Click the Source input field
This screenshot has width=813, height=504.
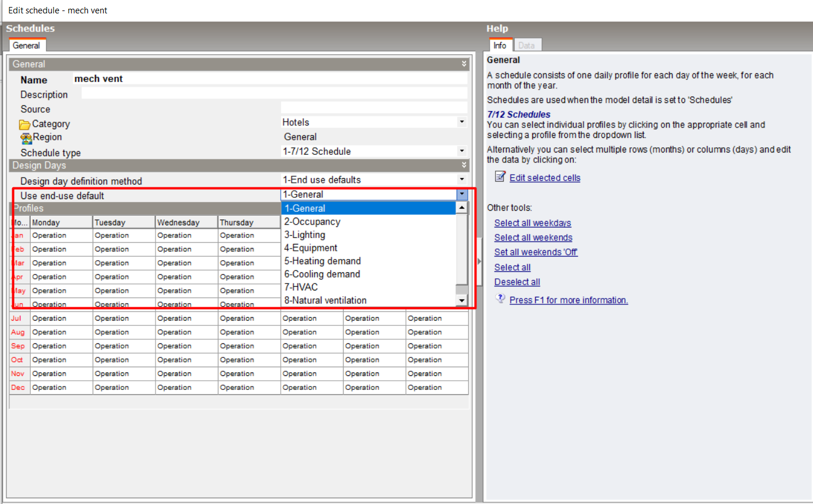(x=374, y=108)
